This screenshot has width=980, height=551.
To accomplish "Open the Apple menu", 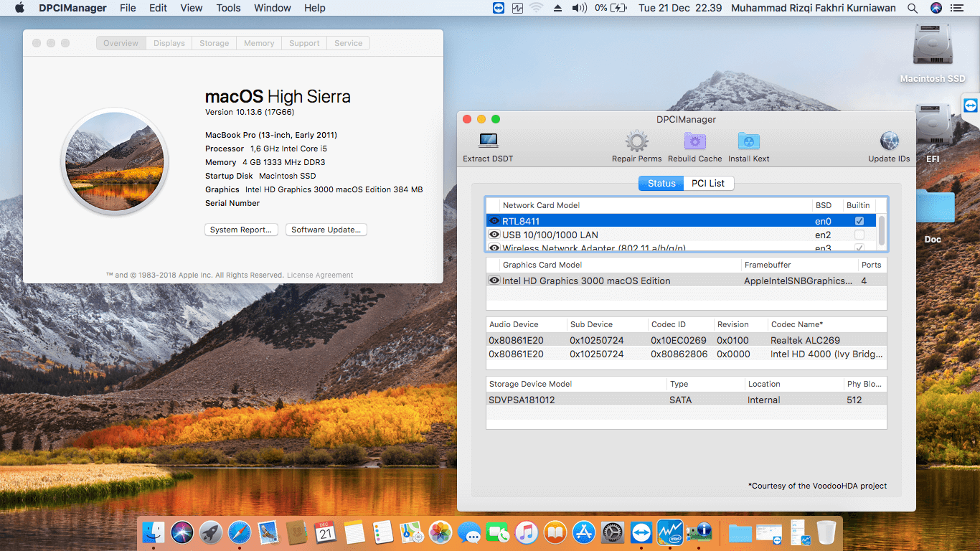I will 19,8.
